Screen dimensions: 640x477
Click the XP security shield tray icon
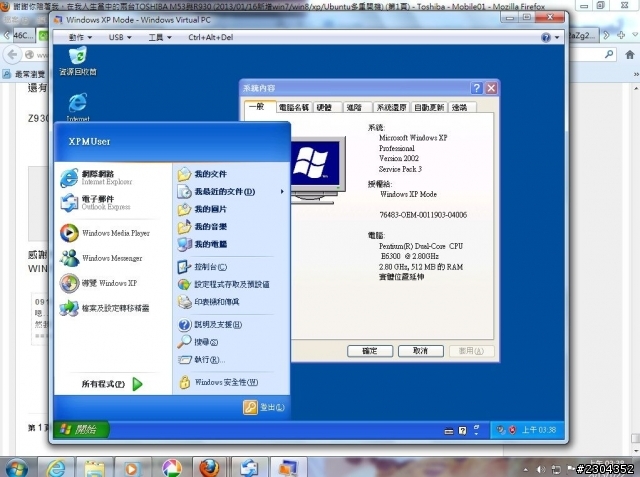(513, 430)
